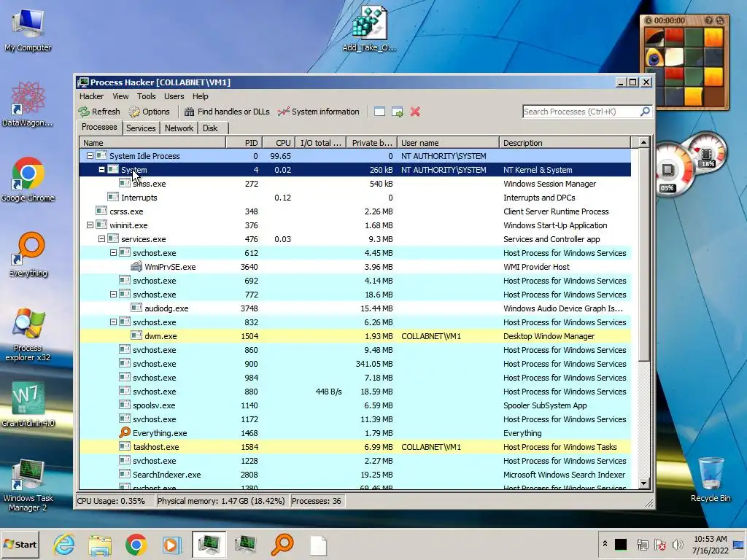
Task: Collapse svchost.exe PID 832 node
Action: click(x=113, y=322)
